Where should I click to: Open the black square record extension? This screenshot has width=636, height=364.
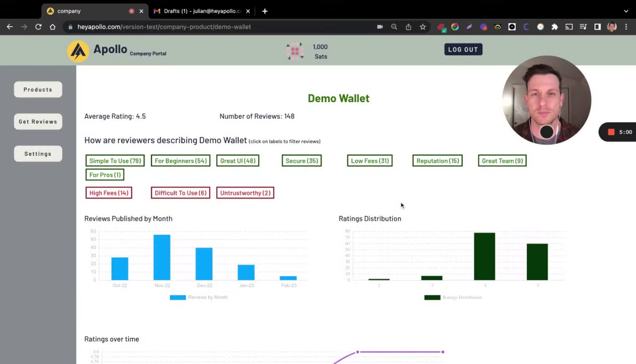pos(512,27)
